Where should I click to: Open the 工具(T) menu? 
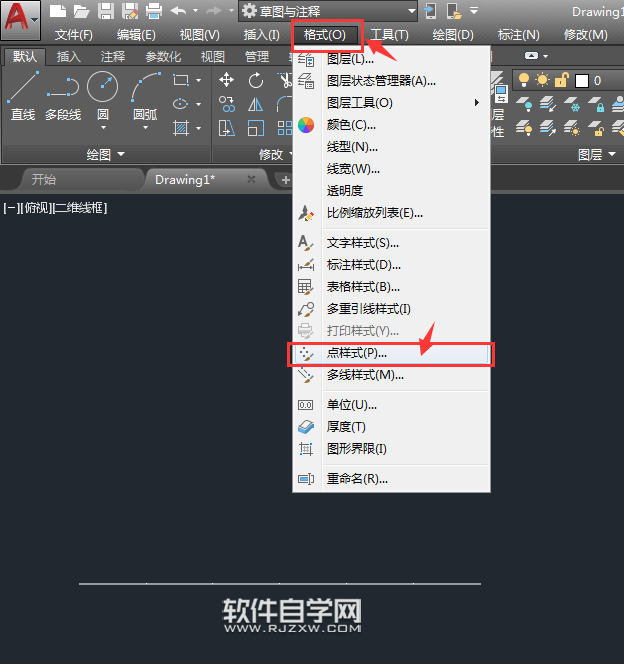(389, 35)
